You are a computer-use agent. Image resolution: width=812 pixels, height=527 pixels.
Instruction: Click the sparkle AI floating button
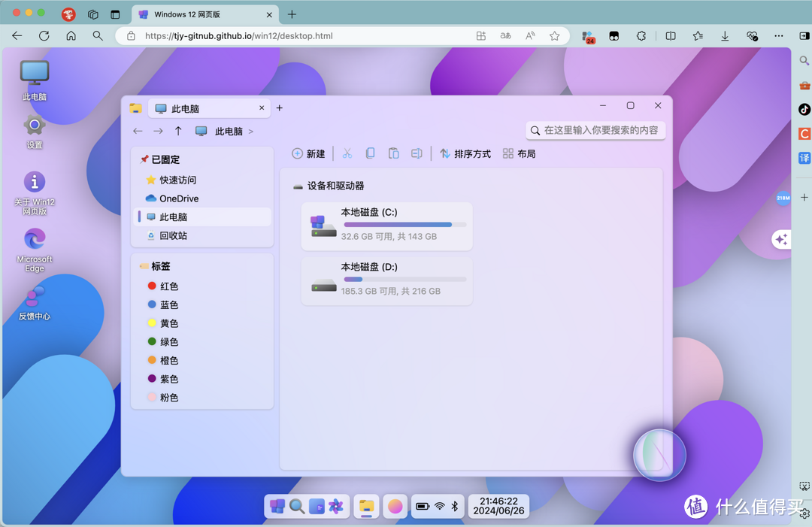click(x=781, y=239)
